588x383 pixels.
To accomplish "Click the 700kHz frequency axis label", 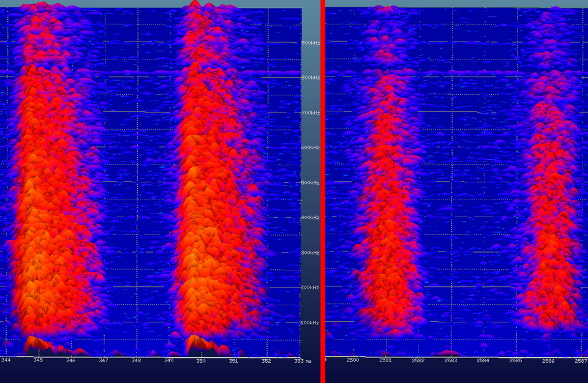I will [x=311, y=113].
